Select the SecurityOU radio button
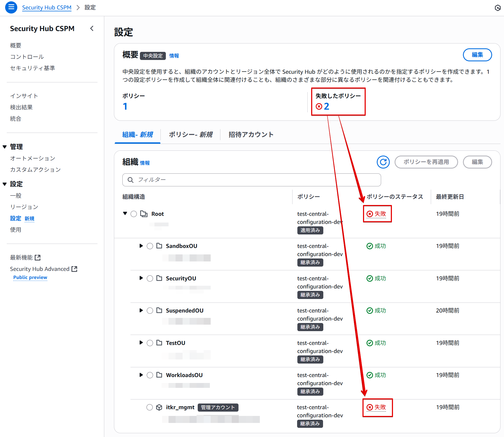This screenshot has height=437, width=504. pyautogui.click(x=150, y=278)
